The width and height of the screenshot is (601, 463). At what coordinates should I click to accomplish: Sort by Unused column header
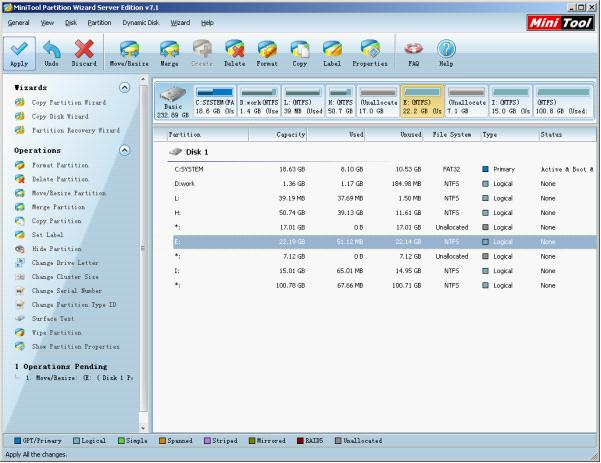point(394,135)
